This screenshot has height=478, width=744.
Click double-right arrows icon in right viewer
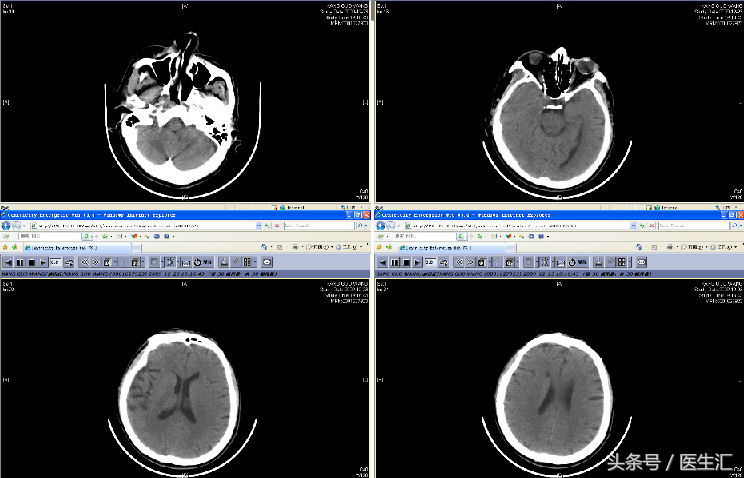(x=470, y=262)
